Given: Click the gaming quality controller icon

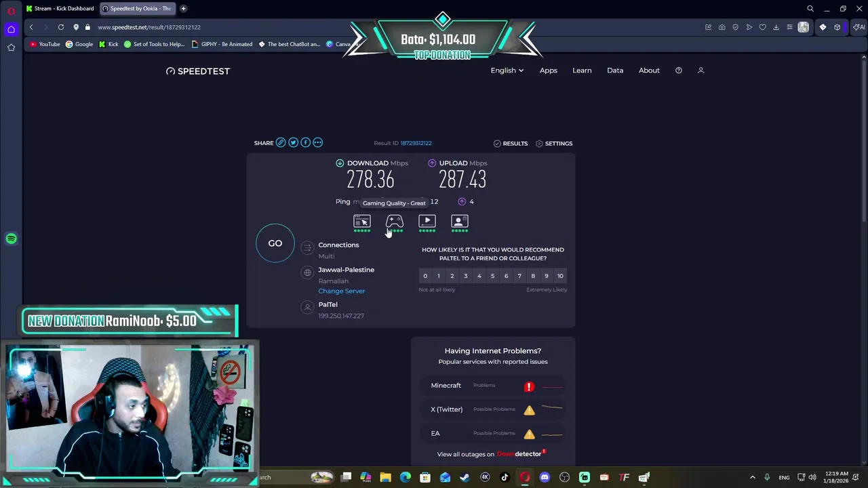Looking at the screenshot, I should [395, 222].
